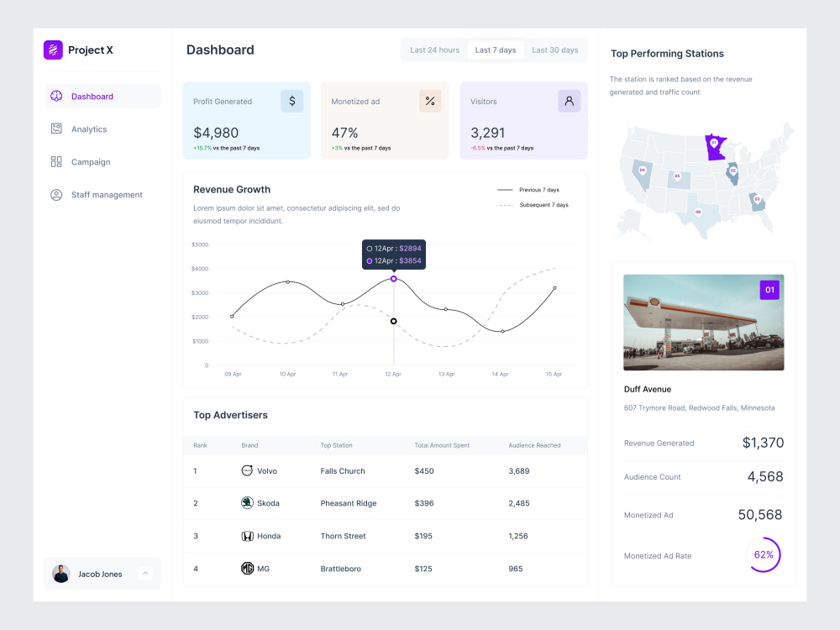
Task: Click the Project X logo icon
Action: coord(53,50)
